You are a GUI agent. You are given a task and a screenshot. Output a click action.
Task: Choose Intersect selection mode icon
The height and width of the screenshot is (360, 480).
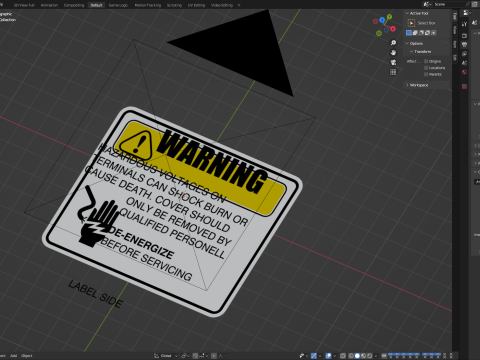click(433, 33)
